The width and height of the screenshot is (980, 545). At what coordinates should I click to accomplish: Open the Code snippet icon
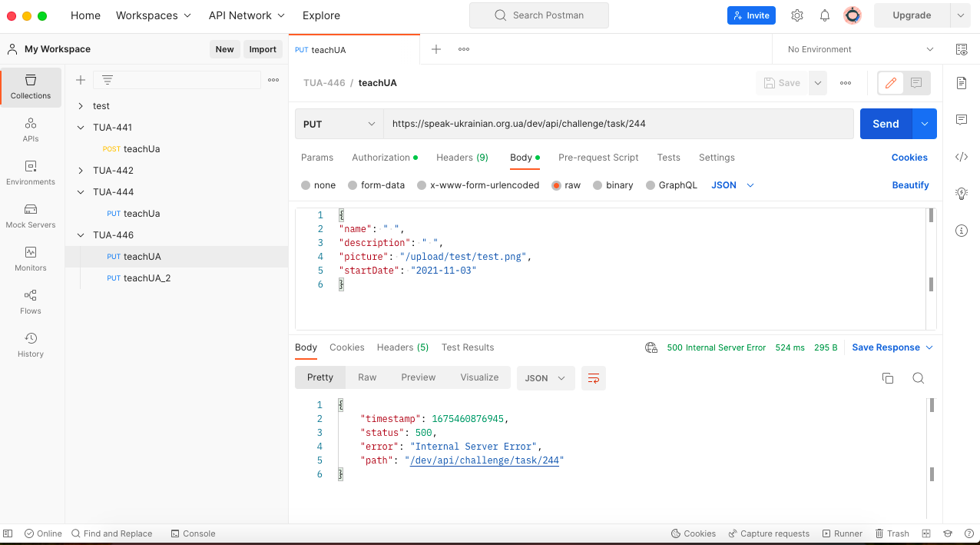point(962,157)
